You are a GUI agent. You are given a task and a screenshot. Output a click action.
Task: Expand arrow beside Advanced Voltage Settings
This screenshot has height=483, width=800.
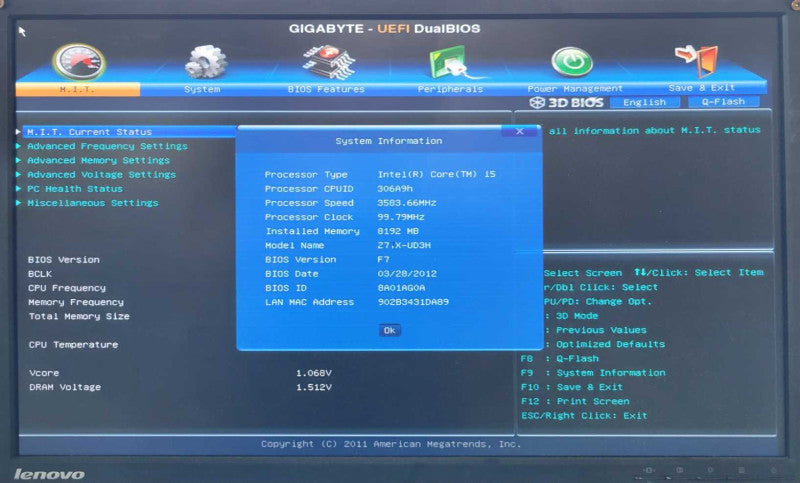18,174
